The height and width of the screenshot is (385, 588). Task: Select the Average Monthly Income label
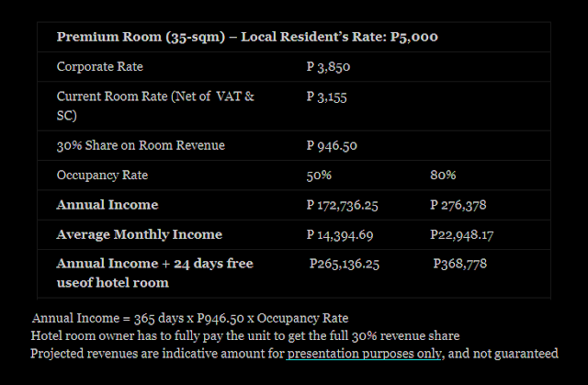(140, 234)
